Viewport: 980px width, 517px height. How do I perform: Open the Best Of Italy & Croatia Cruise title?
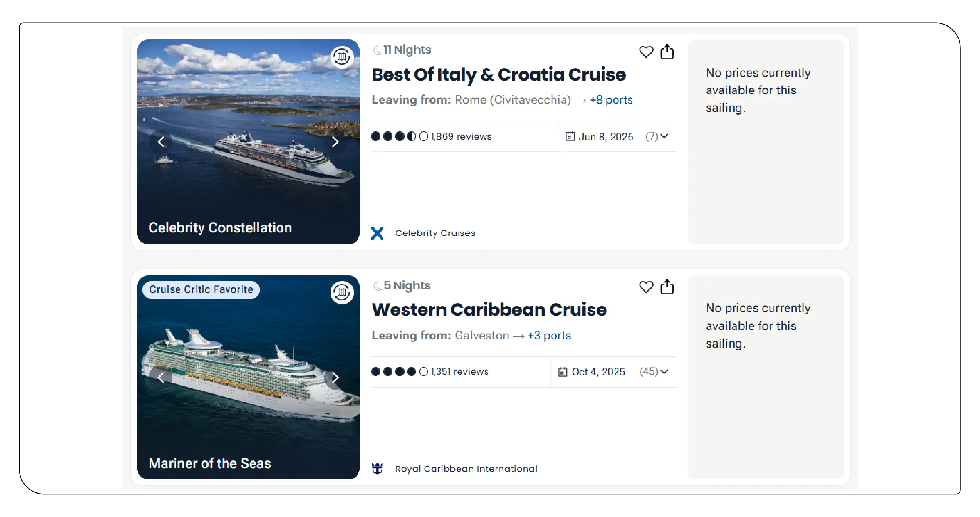[498, 74]
